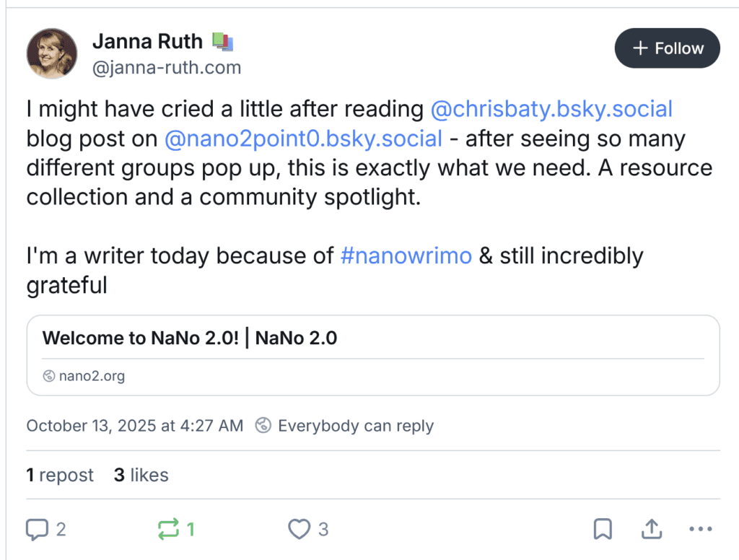Click the @janna-ruth.com handle
This screenshot has width=739, height=560.
[x=167, y=67]
